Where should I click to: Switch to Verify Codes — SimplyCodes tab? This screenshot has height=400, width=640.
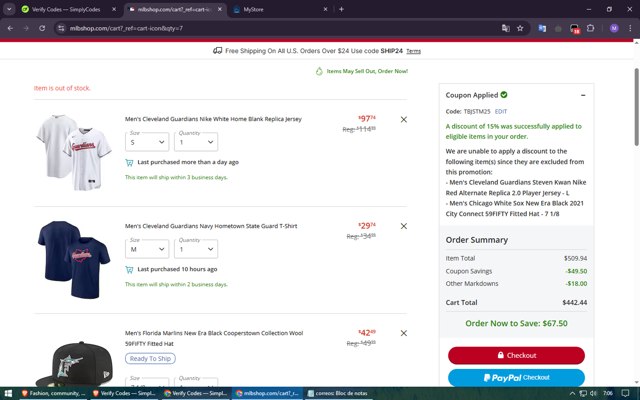(65, 9)
